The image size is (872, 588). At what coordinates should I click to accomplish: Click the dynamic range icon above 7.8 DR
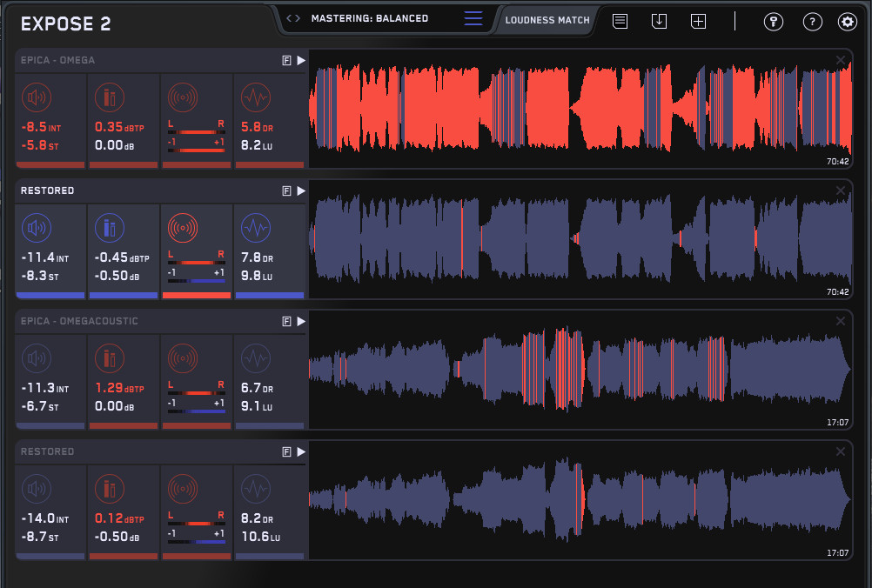pyautogui.click(x=256, y=228)
